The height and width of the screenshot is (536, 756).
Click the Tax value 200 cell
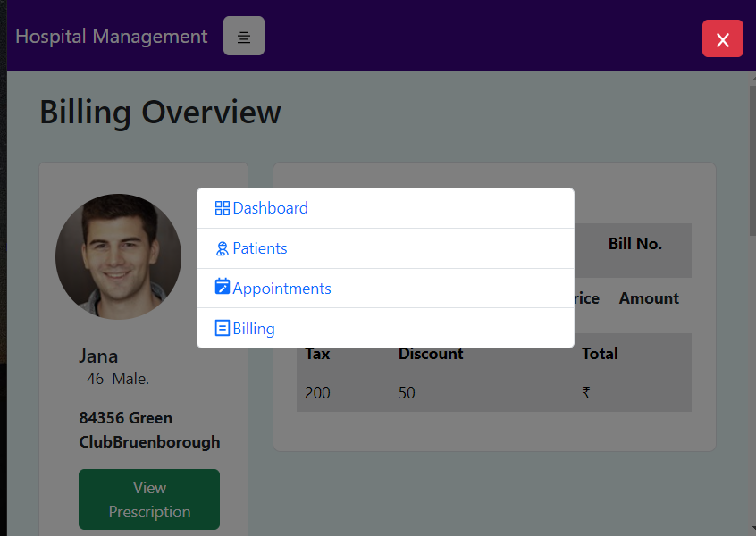pos(317,393)
